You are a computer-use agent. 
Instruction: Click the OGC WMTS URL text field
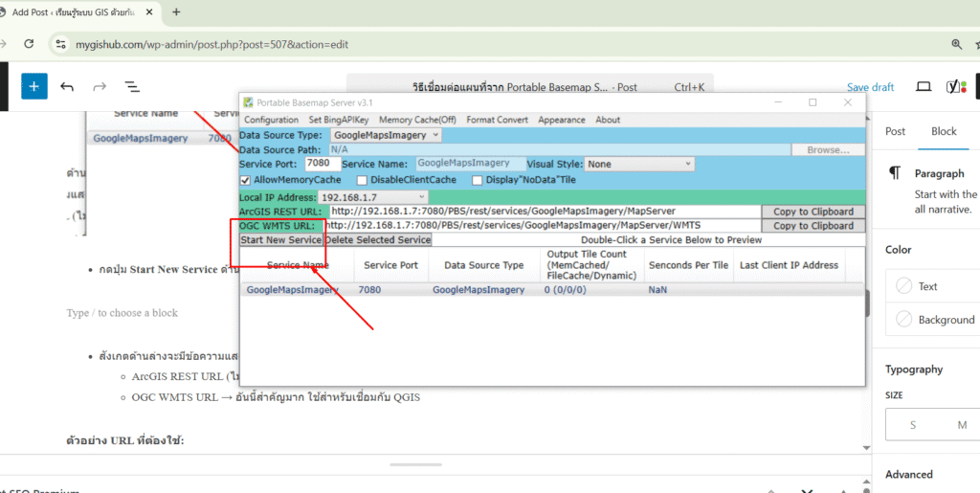pyautogui.click(x=543, y=226)
